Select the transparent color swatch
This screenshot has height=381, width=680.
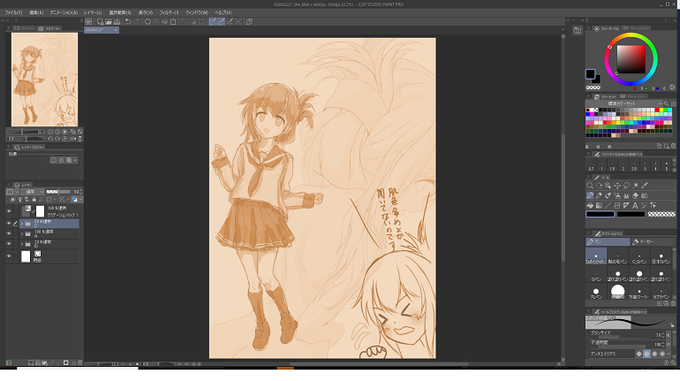coord(661,214)
